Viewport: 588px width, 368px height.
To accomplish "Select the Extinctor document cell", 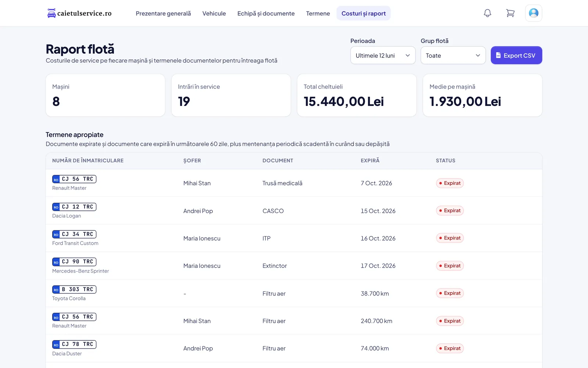I will [275, 266].
